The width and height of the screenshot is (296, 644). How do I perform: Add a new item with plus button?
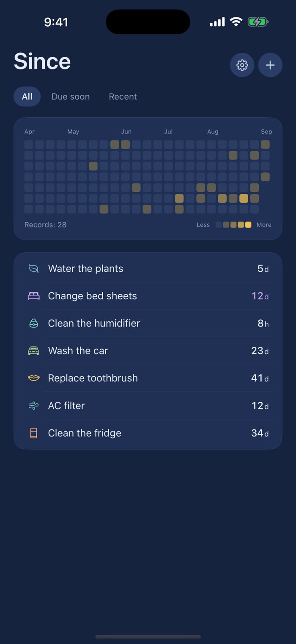270,65
